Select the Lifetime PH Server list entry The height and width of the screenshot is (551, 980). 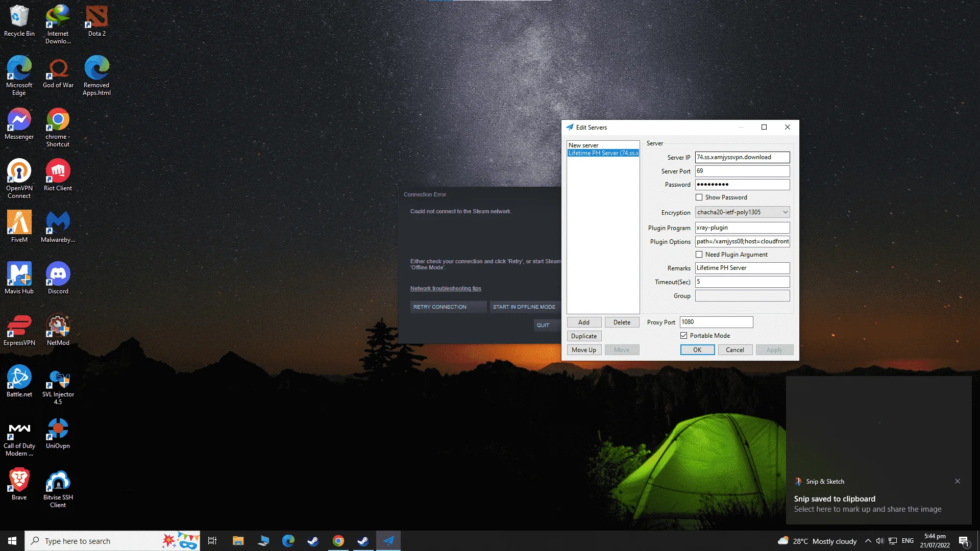tap(603, 153)
